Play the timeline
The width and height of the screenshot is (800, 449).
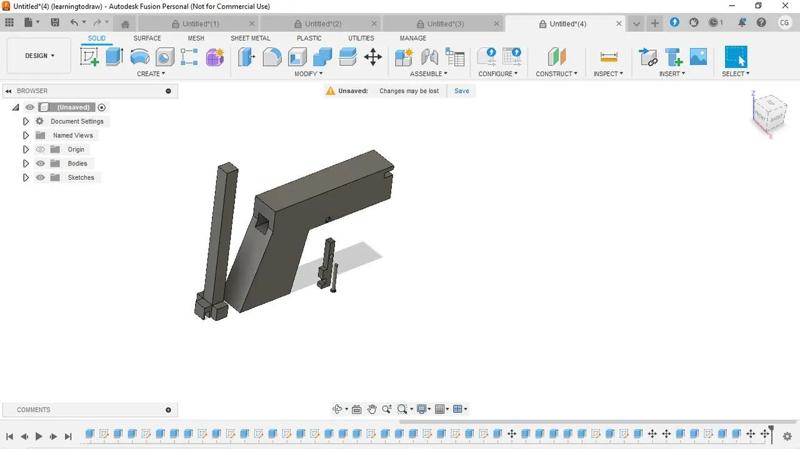39,437
